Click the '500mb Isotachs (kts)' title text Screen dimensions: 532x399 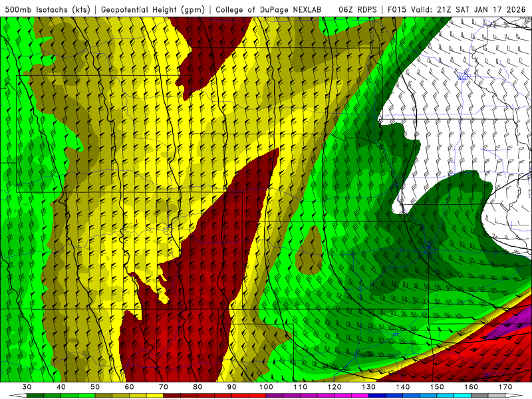pyautogui.click(x=48, y=9)
